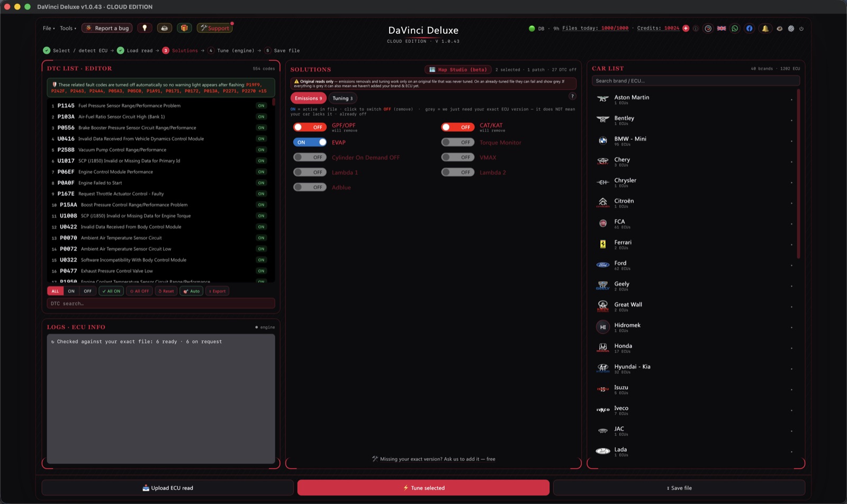The height and width of the screenshot is (504, 847).
Task: Select the BMW - Mini brand logo
Action: click(603, 140)
